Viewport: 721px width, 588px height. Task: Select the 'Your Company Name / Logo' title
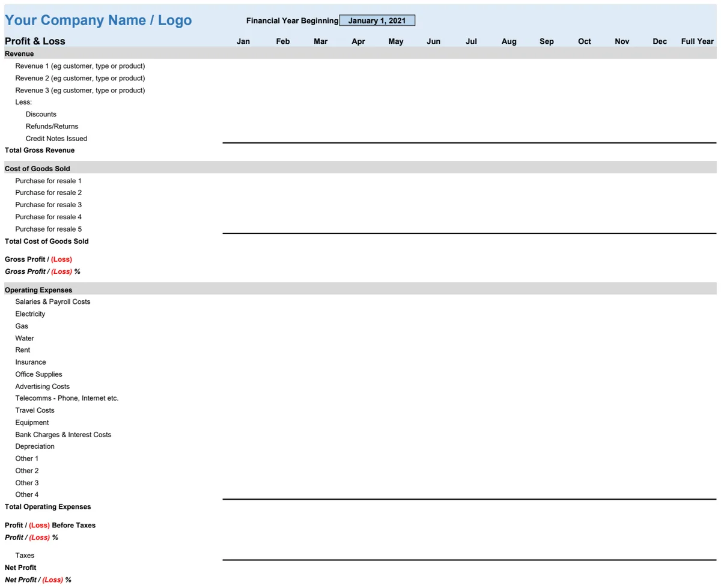pos(98,20)
